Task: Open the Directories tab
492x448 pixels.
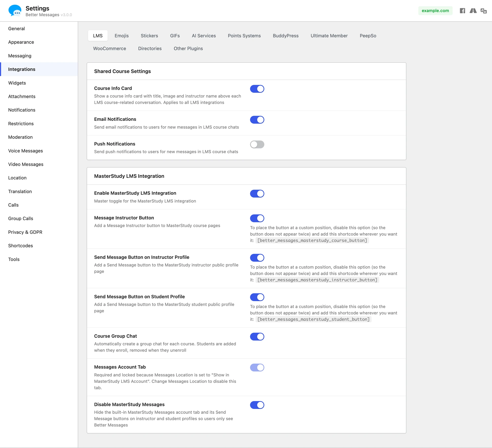Action: click(x=150, y=48)
